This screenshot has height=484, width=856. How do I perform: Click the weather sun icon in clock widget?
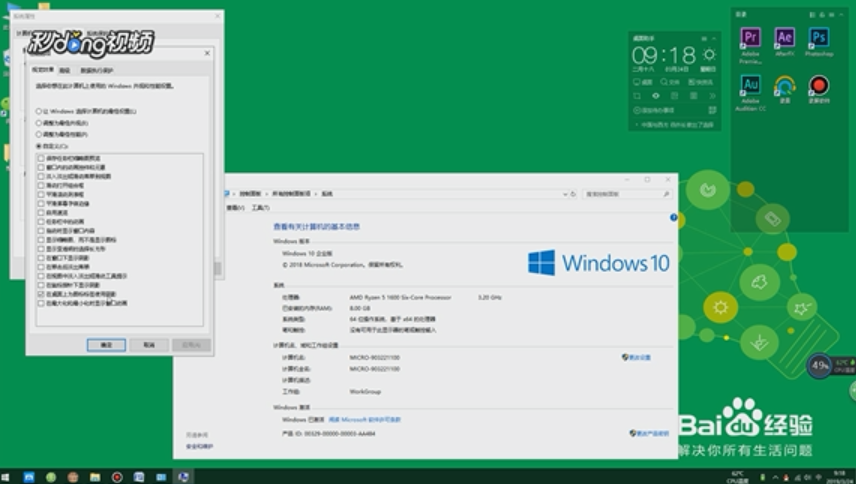(709, 55)
